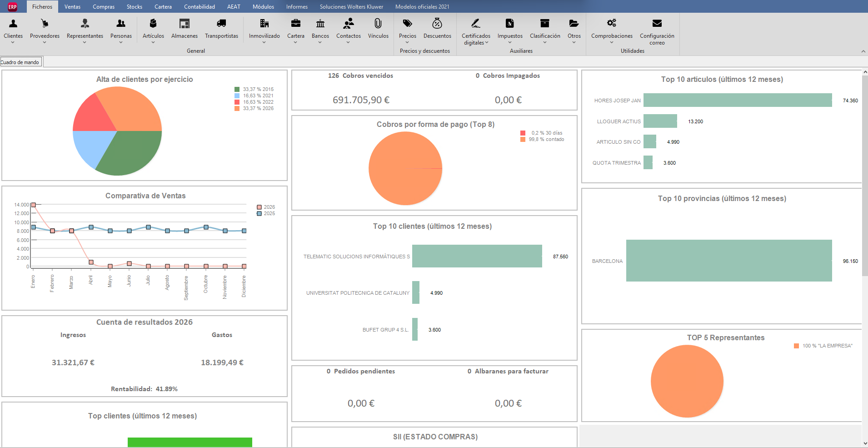Open the Descuentos icon

[437, 24]
